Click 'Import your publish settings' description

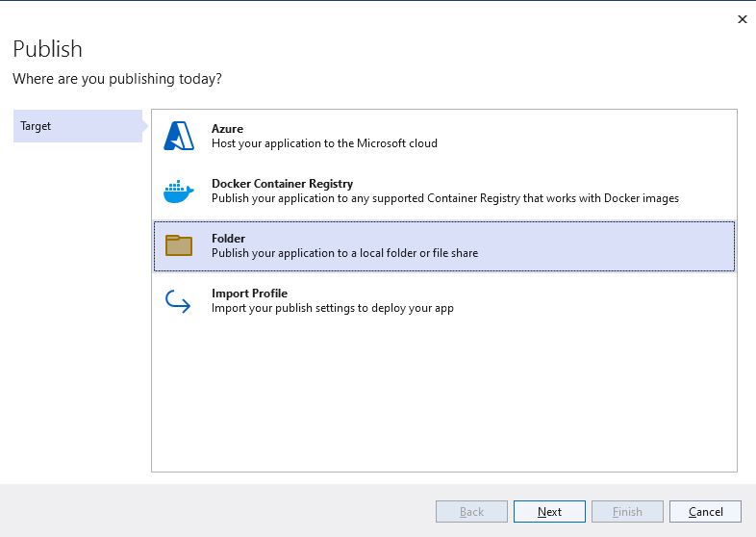332,308
